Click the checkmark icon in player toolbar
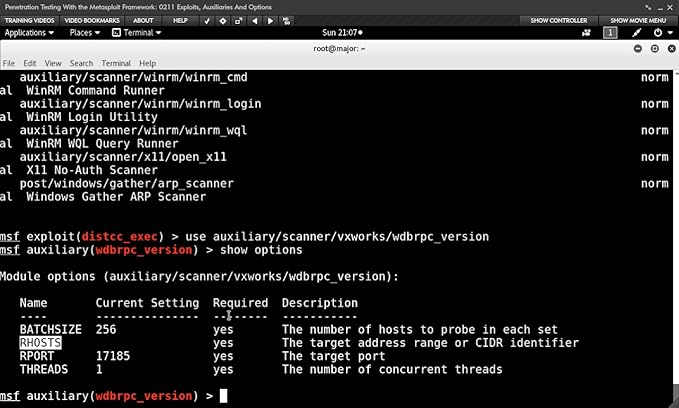Screen dimensions: 679x408 click(x=207, y=20)
